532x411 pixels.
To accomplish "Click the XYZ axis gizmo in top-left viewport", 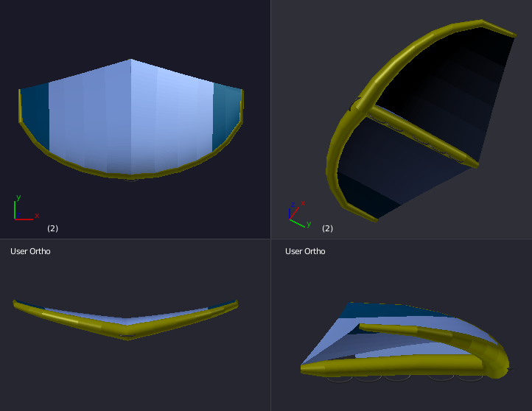I will pos(27,207).
